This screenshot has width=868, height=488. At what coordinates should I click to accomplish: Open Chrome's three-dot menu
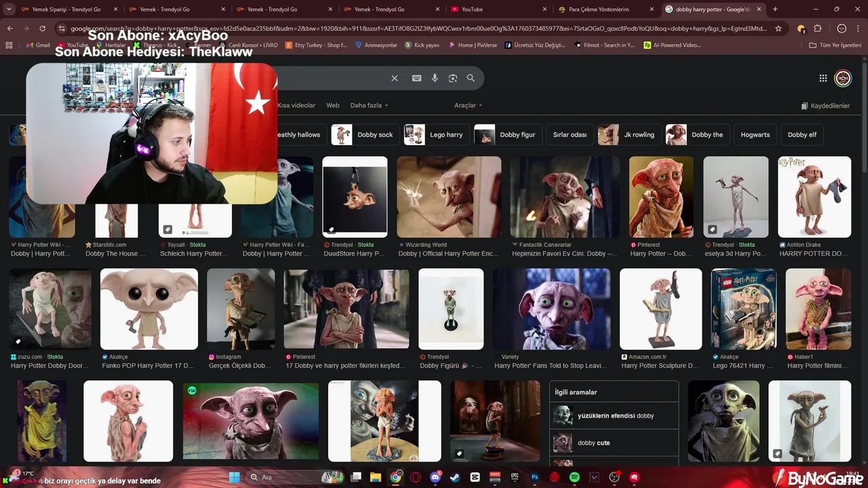[x=859, y=28]
